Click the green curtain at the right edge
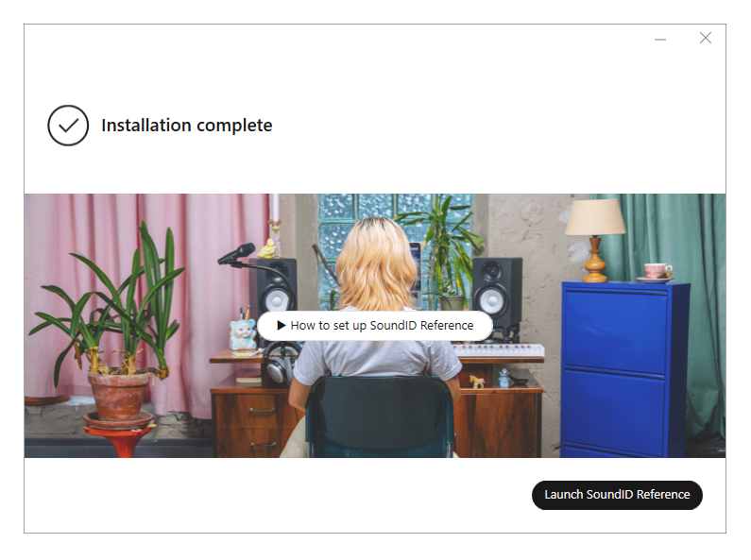The height and width of the screenshot is (560, 751). click(x=704, y=311)
